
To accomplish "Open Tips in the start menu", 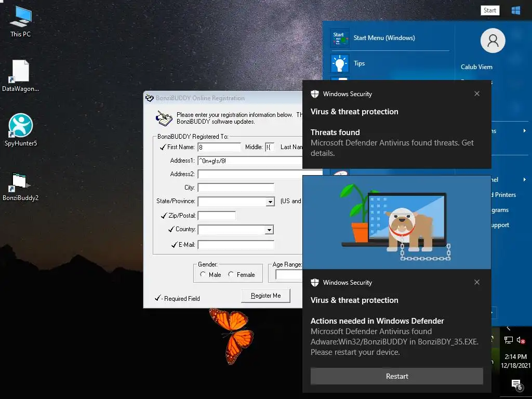I will click(x=390, y=63).
